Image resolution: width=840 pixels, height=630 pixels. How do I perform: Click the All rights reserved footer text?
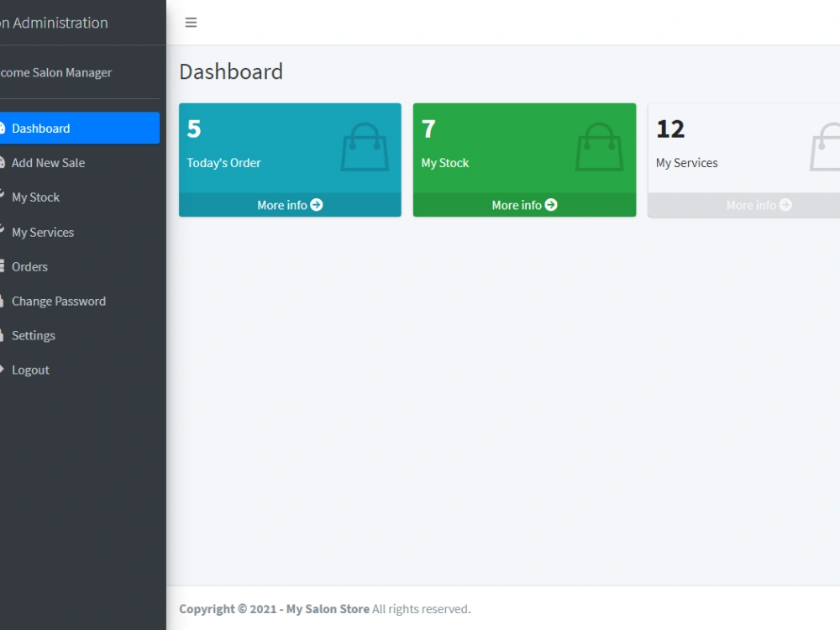coord(422,609)
